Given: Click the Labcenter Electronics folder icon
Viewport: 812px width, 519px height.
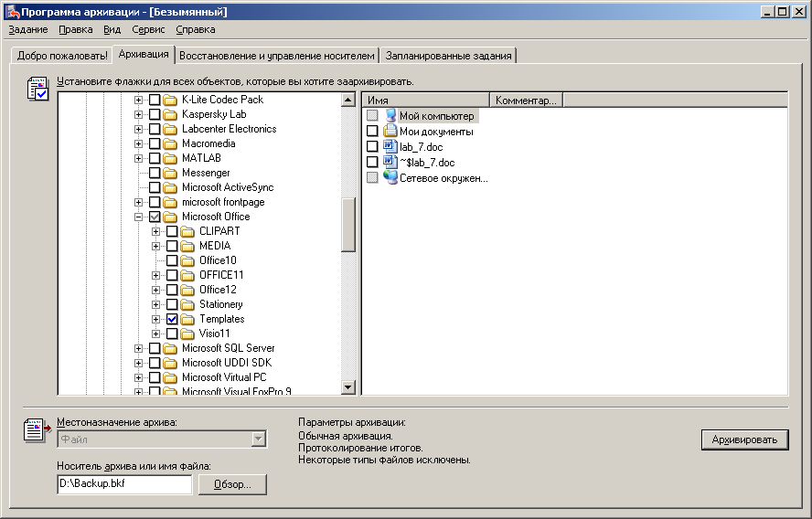Looking at the screenshot, I should click(170, 129).
